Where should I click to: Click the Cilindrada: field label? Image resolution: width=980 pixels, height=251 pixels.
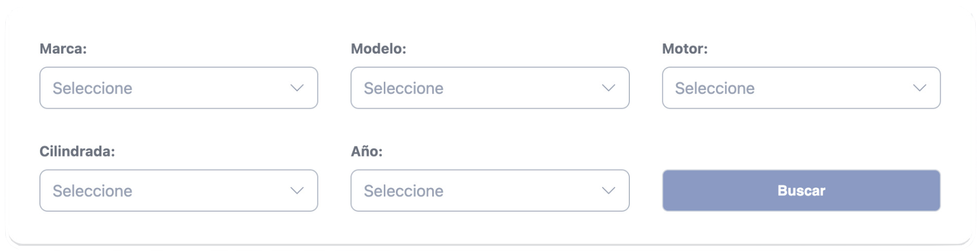point(77,152)
